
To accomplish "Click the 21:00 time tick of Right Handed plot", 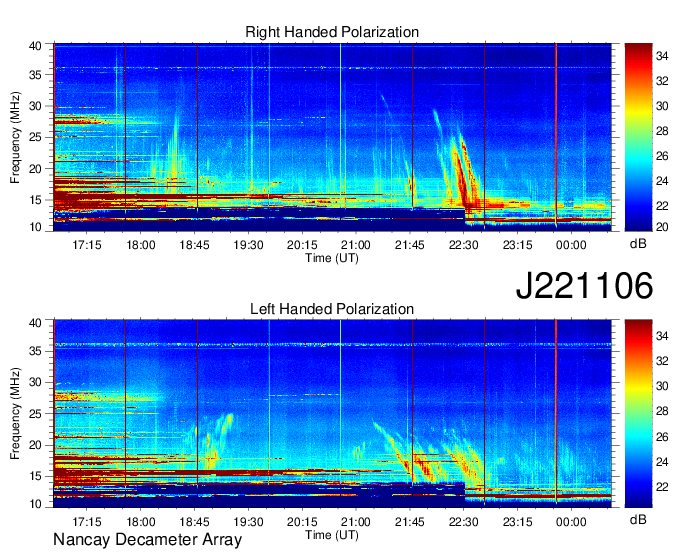I will (x=356, y=245).
